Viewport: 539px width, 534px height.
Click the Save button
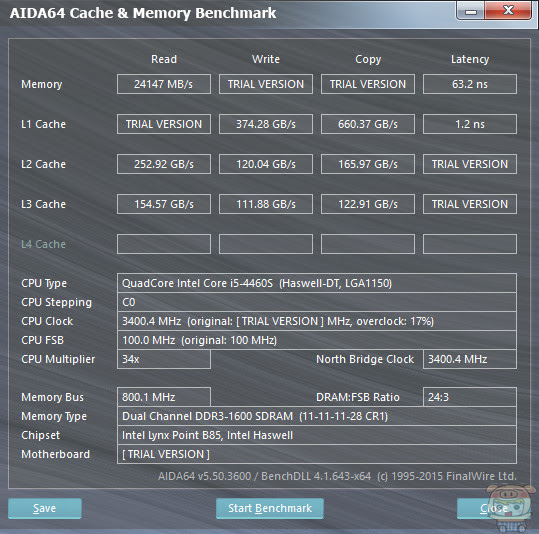[45, 508]
